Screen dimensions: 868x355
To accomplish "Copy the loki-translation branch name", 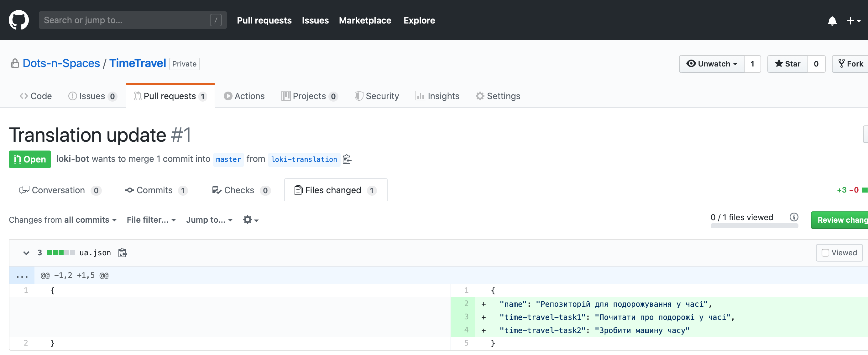I will (x=347, y=159).
